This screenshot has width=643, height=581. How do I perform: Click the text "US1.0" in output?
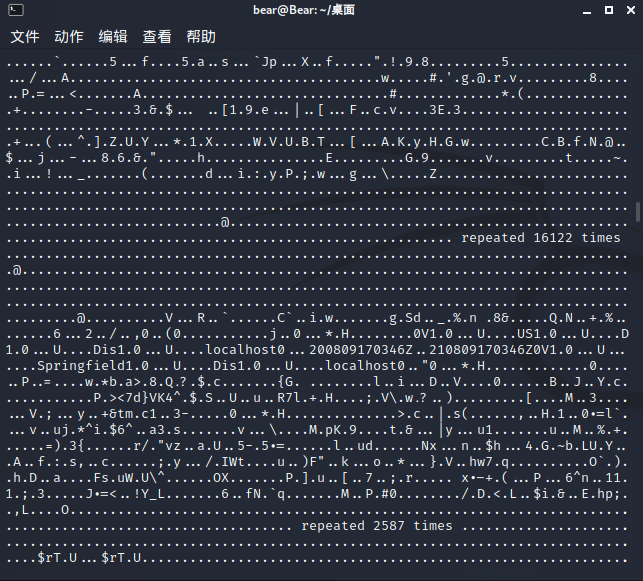point(537,333)
